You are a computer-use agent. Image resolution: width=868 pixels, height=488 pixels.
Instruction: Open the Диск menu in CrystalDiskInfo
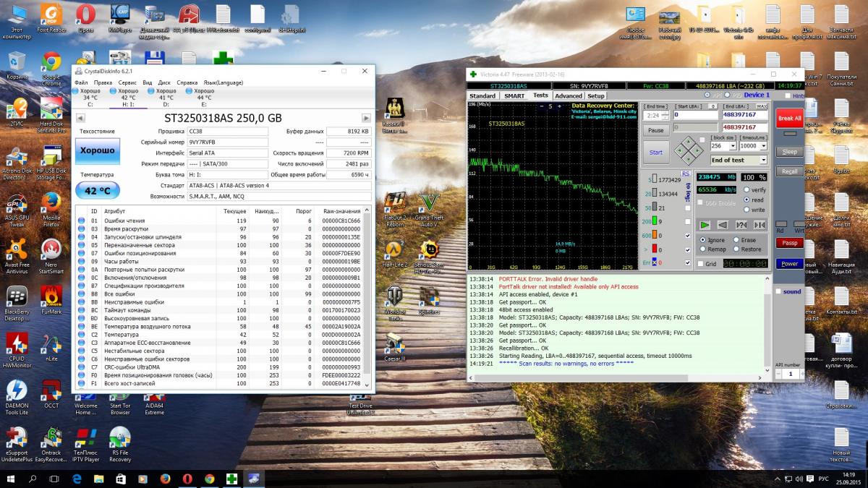click(164, 82)
